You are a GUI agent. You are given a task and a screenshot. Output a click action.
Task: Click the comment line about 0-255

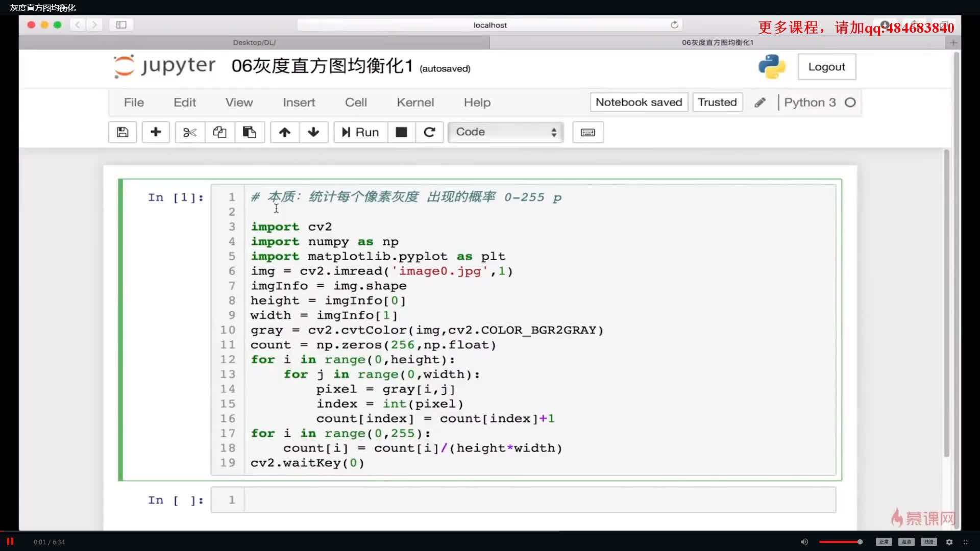point(406,197)
